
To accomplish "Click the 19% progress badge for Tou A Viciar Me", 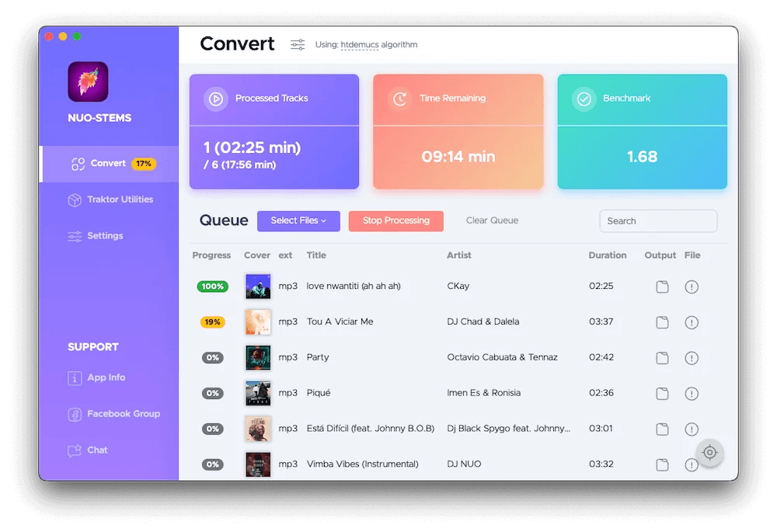I will point(212,322).
